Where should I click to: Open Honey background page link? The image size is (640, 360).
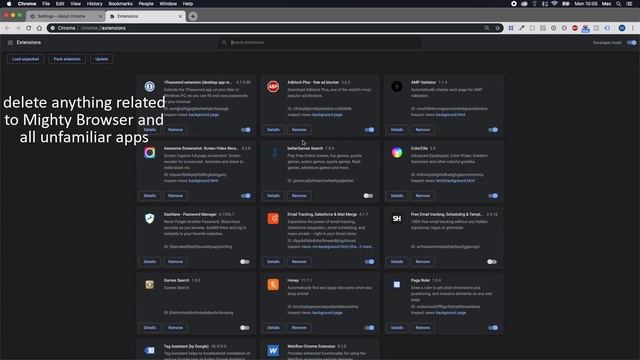(x=327, y=313)
